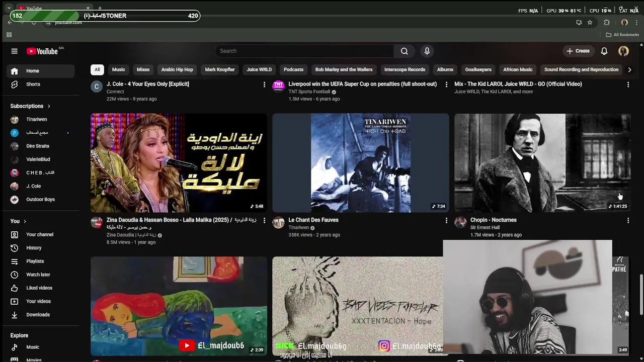This screenshot has height=362, width=644.
Task: Bookmark this page with star icon
Action: tap(590, 22)
